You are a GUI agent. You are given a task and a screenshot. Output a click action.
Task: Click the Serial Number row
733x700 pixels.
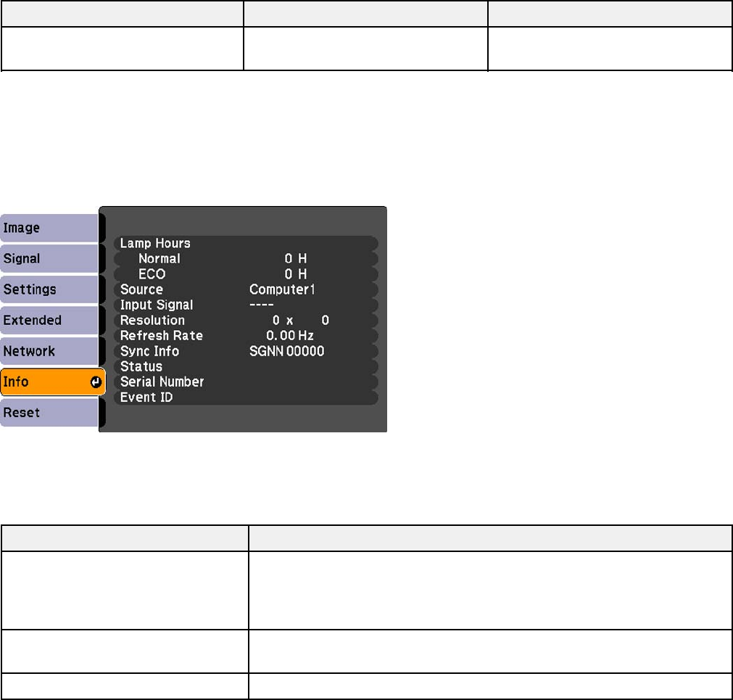coord(246,382)
